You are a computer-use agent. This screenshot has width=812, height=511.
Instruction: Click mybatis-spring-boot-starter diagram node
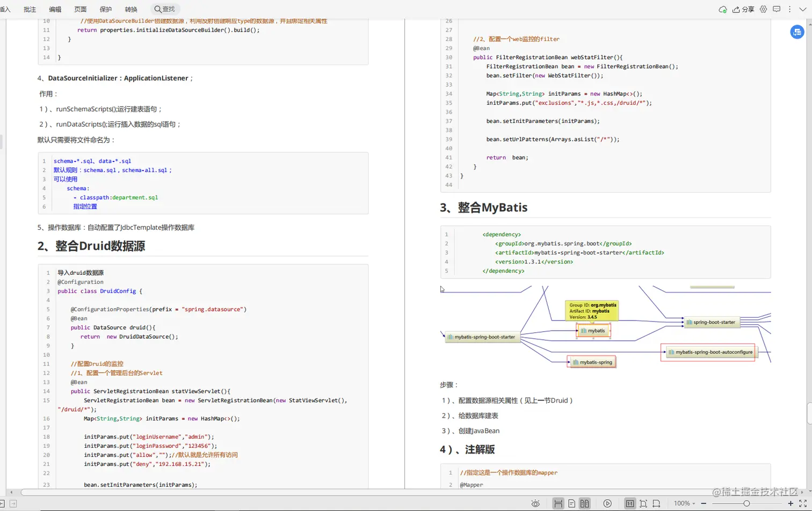click(x=482, y=337)
